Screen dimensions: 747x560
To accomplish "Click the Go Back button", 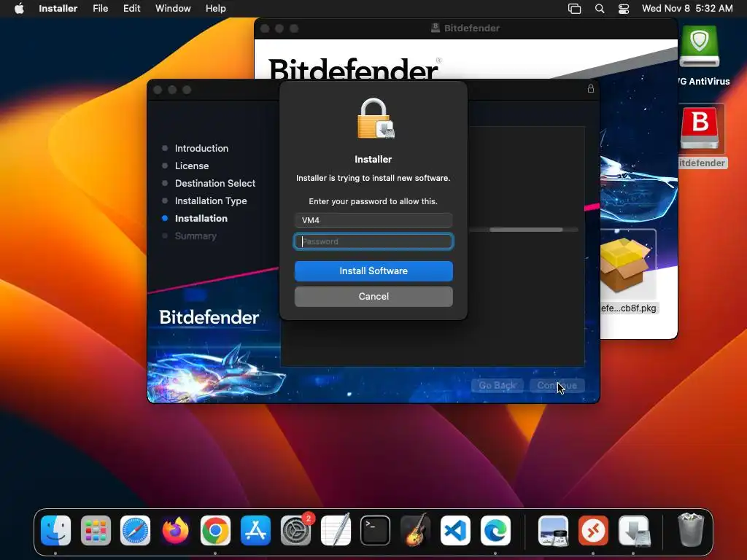I will [498, 385].
